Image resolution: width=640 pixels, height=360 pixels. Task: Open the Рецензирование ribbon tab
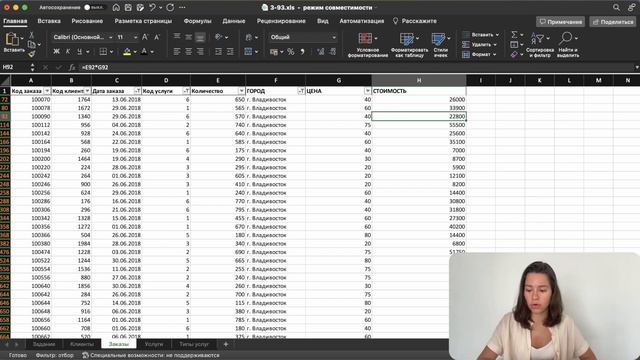pyautogui.click(x=281, y=21)
